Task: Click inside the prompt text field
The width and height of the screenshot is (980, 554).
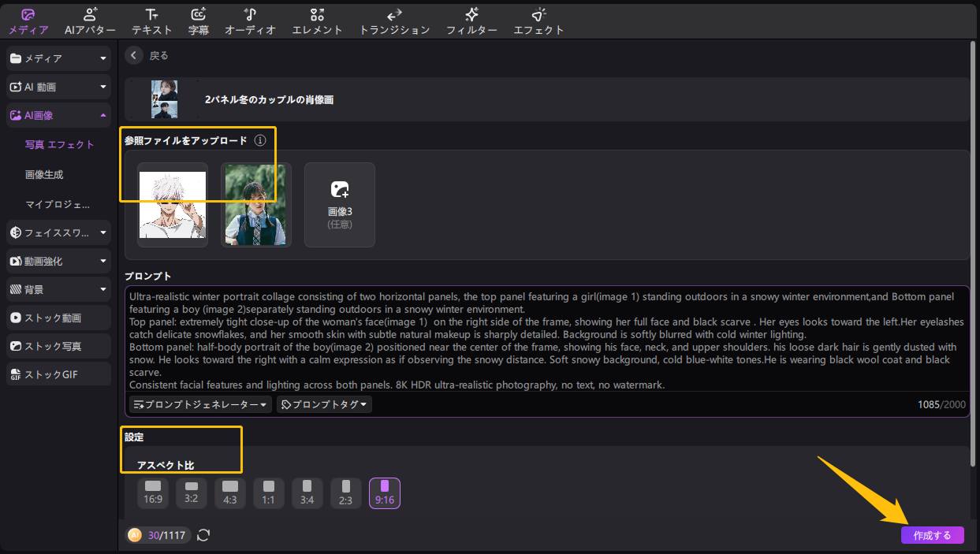Action: (546, 339)
